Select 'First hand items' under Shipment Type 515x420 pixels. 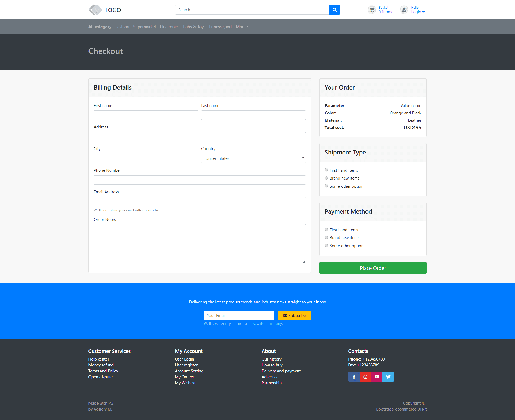pos(326,170)
